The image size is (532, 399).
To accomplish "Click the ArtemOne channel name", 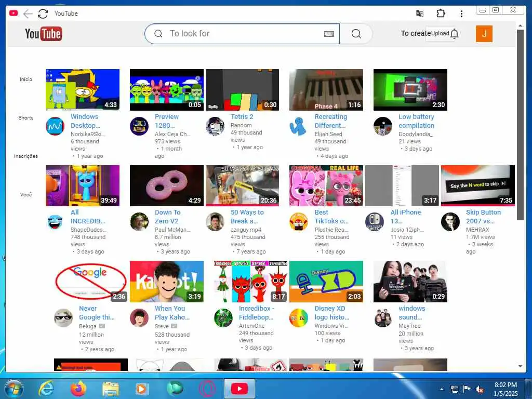I will pyautogui.click(x=252, y=326).
